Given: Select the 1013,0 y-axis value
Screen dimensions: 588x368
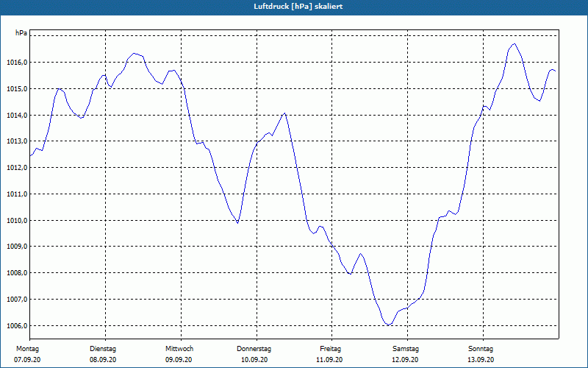Looking at the screenshot, I should [x=17, y=141].
